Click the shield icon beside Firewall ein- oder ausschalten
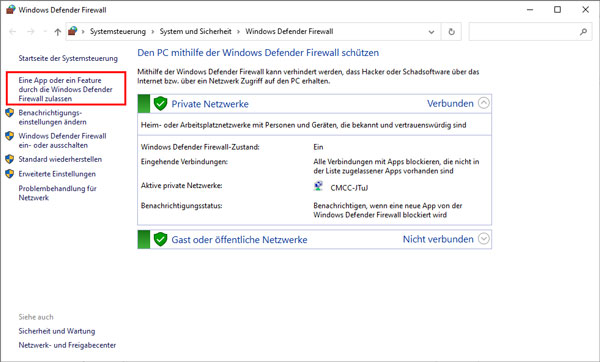Screen dimensions: 600x362 pyautogui.click(x=10, y=136)
